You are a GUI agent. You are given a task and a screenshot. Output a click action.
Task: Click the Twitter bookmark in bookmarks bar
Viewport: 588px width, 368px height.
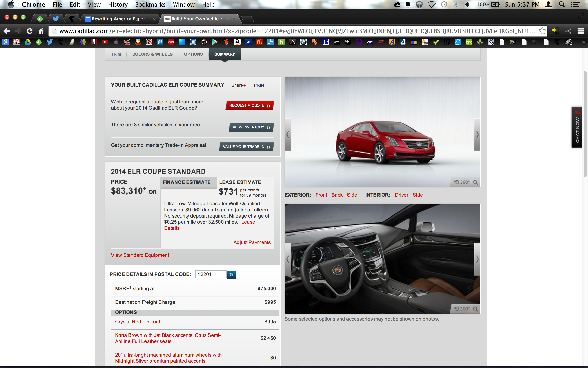click(x=50, y=42)
